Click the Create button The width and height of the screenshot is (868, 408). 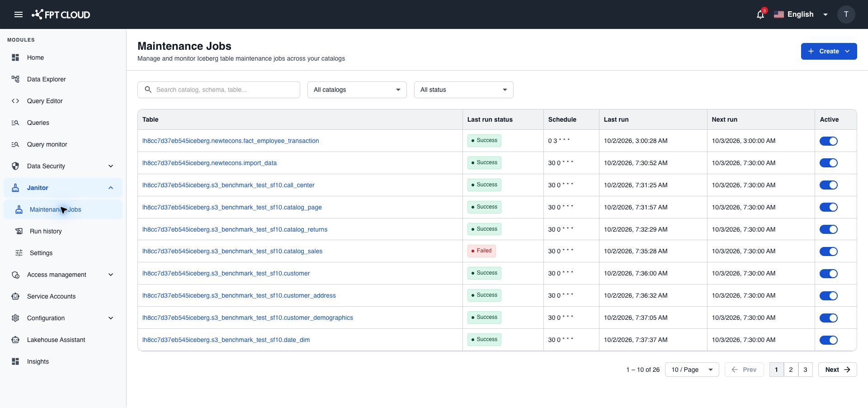pyautogui.click(x=829, y=51)
